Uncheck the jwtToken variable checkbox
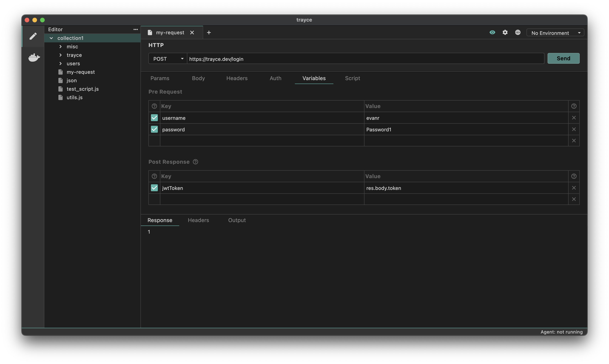The height and width of the screenshot is (364, 609). pyautogui.click(x=154, y=188)
